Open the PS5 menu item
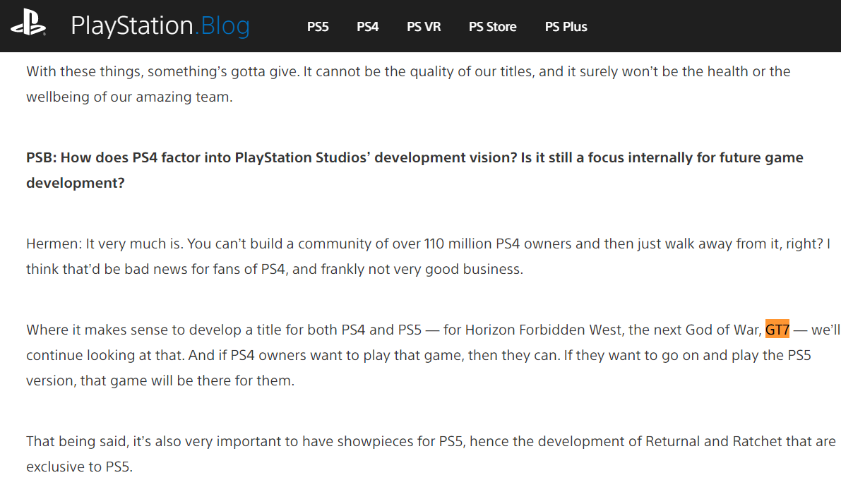841x504 pixels. [318, 27]
